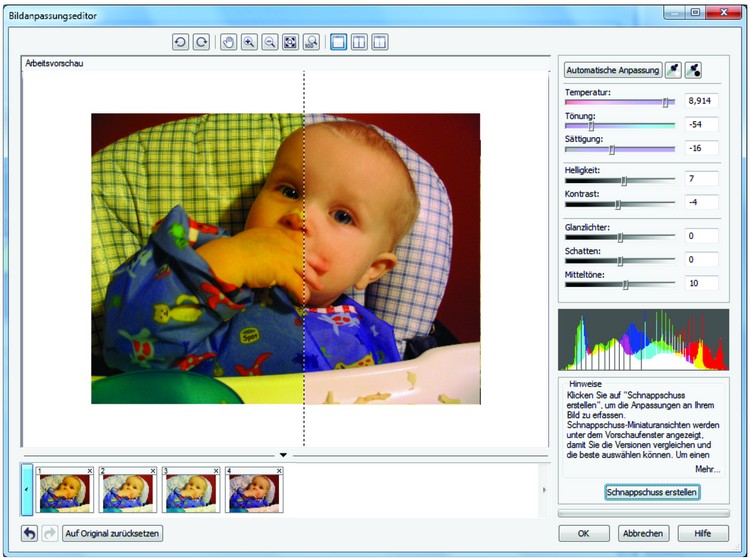Switch to split before/after preview mode

[x=379, y=43]
